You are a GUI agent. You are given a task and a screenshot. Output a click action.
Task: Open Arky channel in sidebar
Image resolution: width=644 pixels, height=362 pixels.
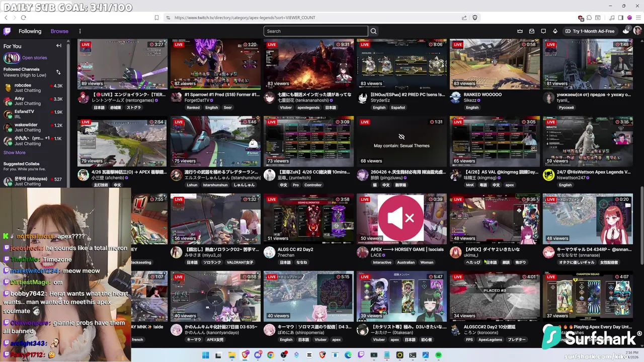tap(33, 101)
